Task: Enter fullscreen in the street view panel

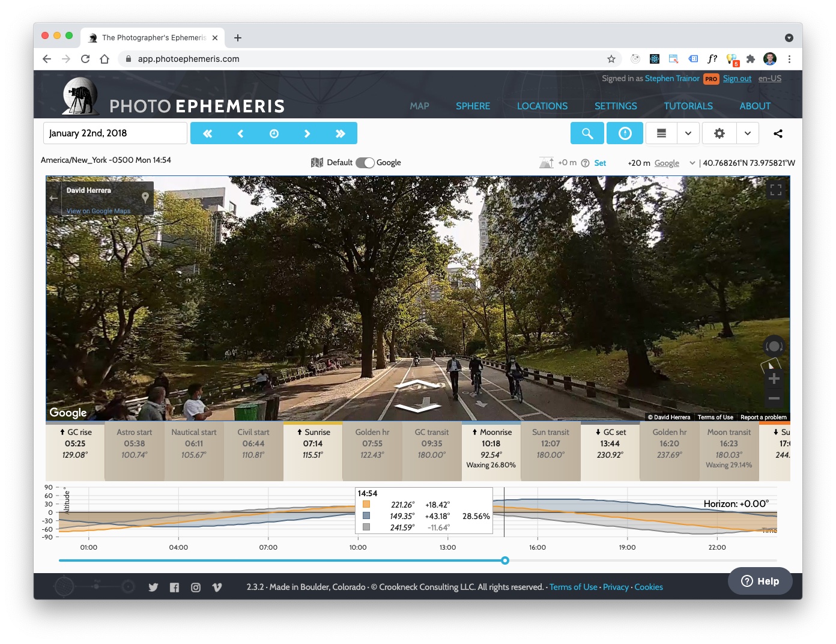Action: click(x=776, y=190)
